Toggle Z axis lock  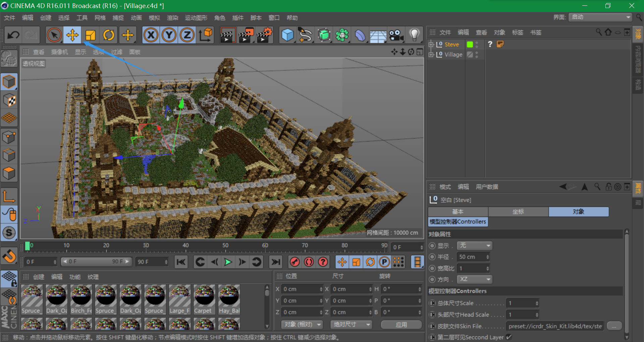[x=187, y=35]
